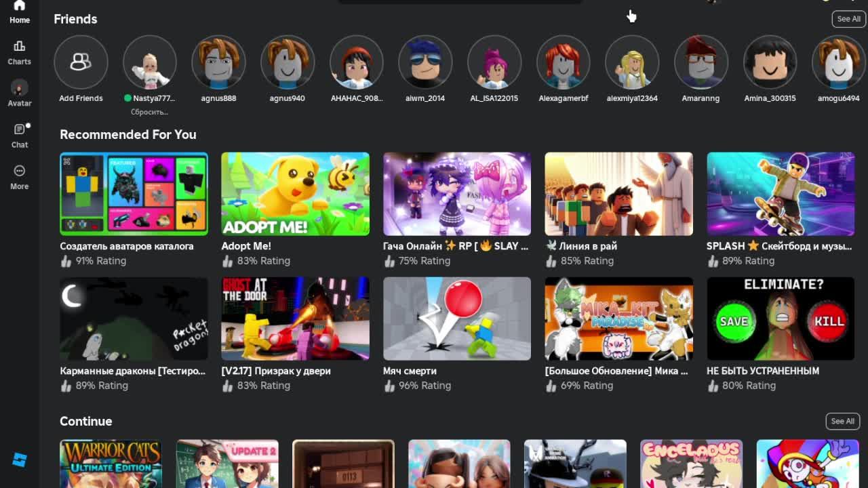
Task: Click See All next to Continue
Action: coord(843,421)
